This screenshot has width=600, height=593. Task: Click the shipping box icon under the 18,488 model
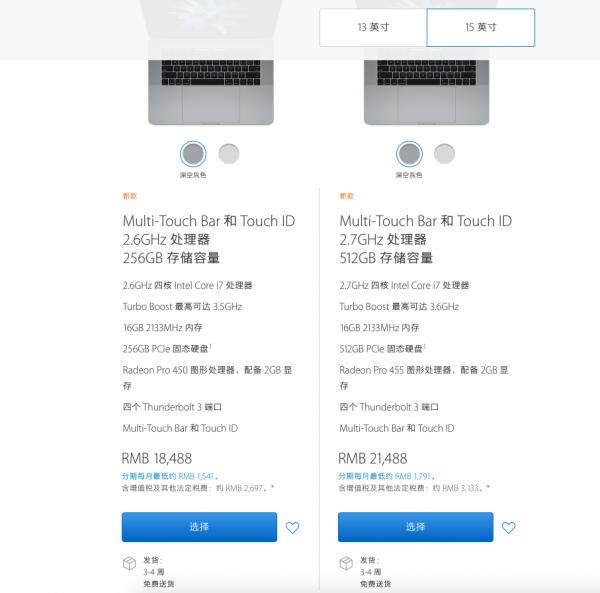click(129, 563)
